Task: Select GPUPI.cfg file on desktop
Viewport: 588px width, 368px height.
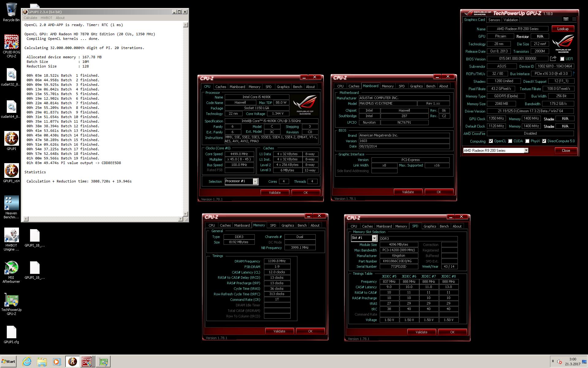Action: (x=11, y=335)
